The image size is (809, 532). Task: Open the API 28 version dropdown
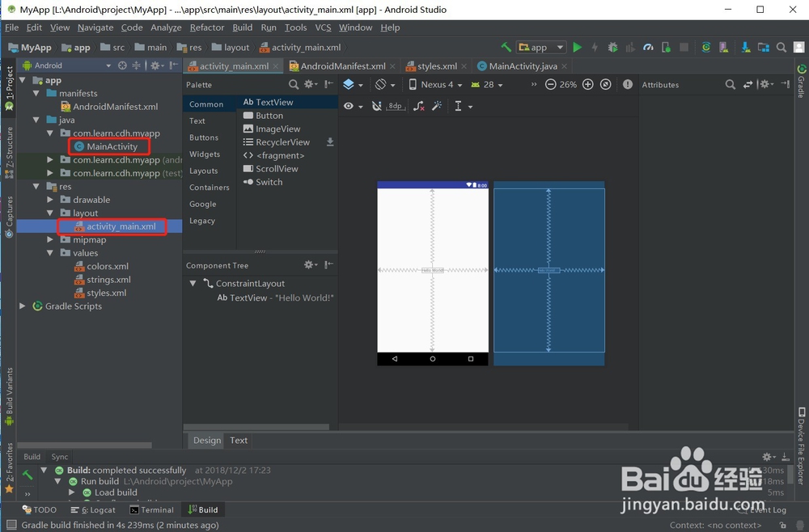pyautogui.click(x=486, y=85)
